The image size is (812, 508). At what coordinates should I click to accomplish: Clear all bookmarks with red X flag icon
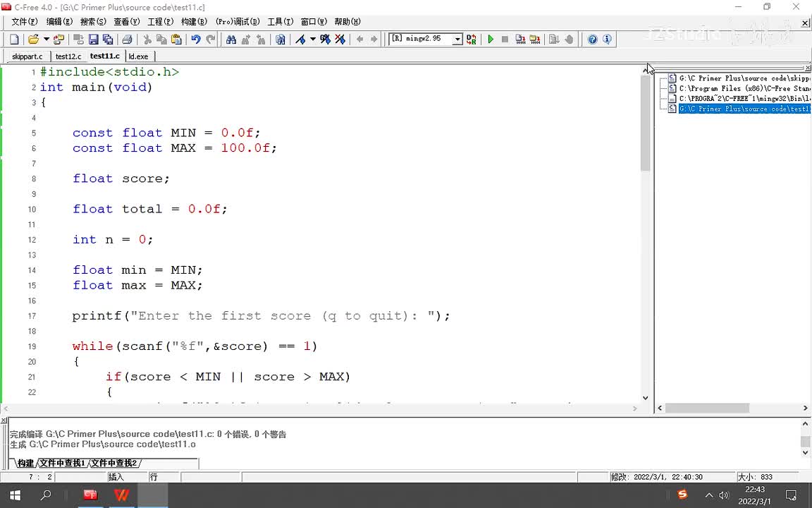(340, 40)
